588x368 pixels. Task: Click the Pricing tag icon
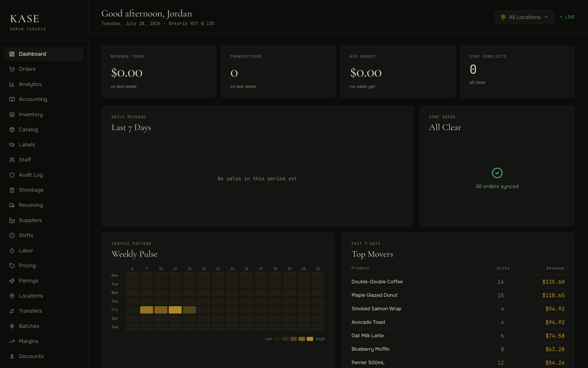[x=12, y=266]
